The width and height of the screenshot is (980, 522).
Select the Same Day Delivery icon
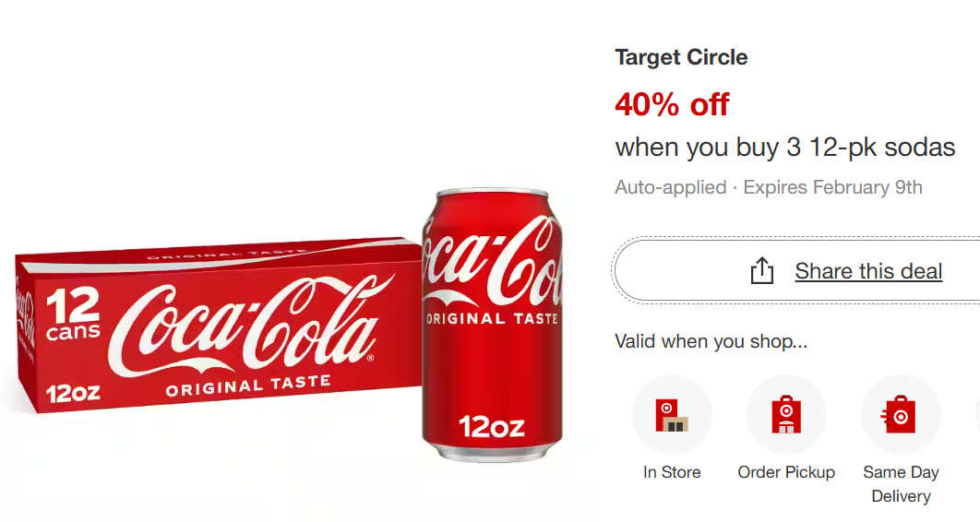point(900,415)
